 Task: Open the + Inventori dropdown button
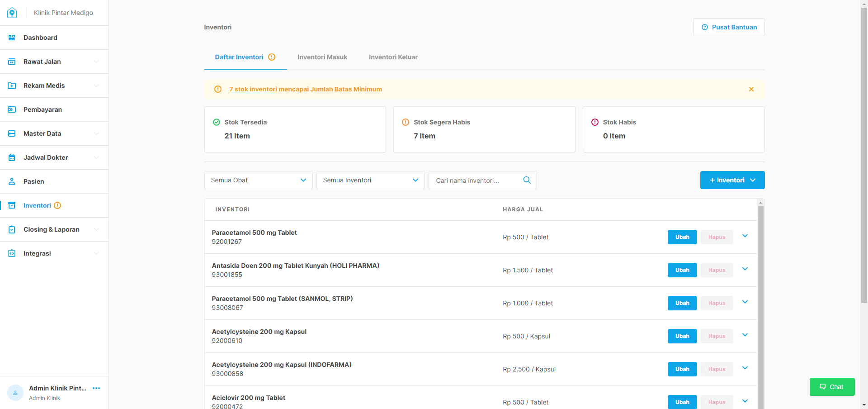[732, 180]
